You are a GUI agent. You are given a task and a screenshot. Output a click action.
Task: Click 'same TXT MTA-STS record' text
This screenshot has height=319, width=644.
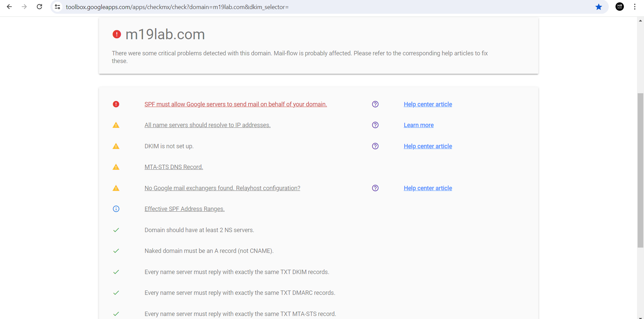click(x=240, y=314)
